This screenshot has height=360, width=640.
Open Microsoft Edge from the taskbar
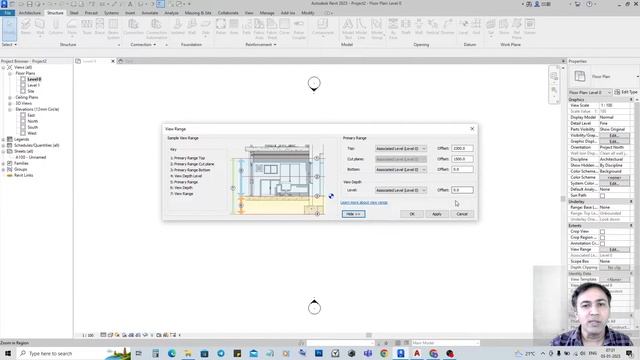(171, 353)
